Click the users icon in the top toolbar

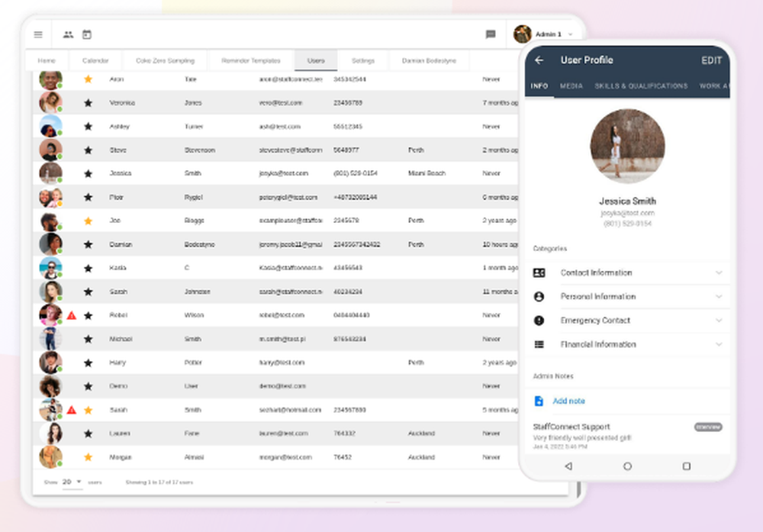[x=69, y=34]
